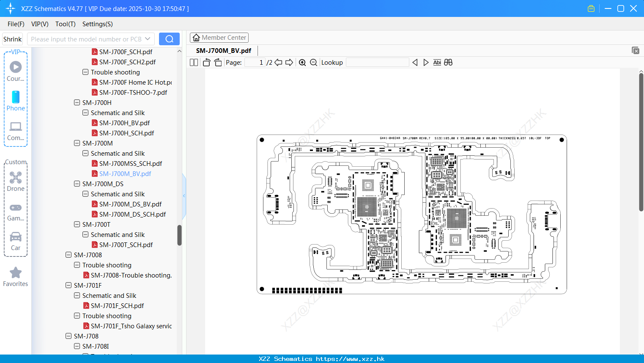
Task: Collapse the SM-J700M node
Action: click(x=77, y=143)
